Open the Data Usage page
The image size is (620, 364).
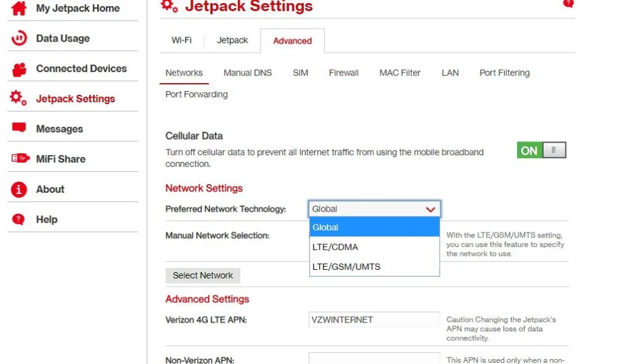[63, 38]
